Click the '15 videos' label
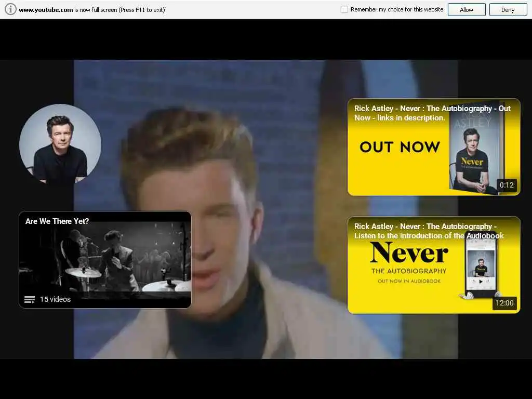 click(x=55, y=299)
